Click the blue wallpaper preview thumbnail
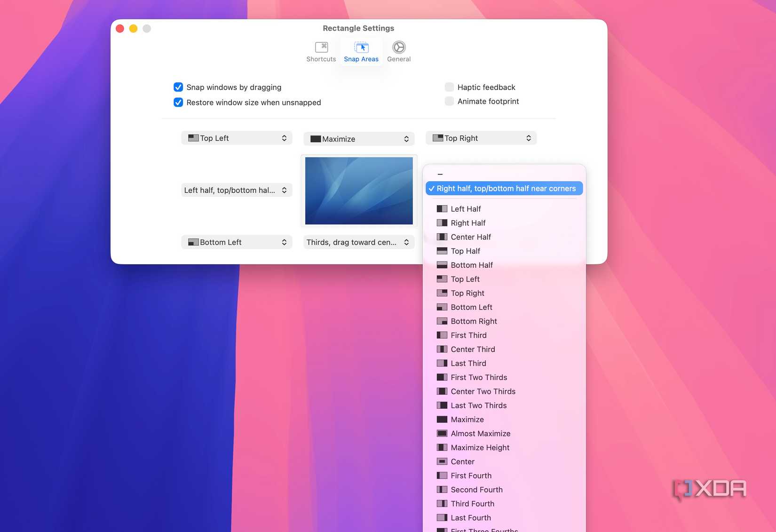The image size is (776, 532). 358,190
